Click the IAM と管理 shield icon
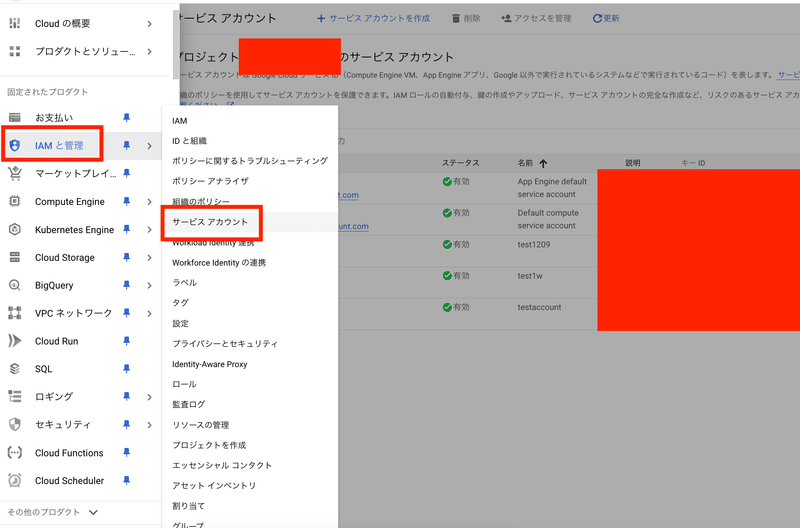 click(15, 146)
